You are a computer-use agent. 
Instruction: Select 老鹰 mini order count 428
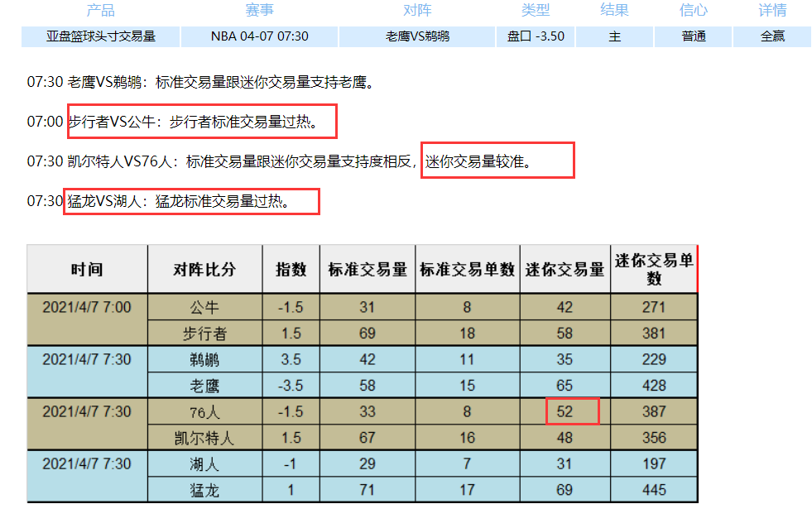coord(654,386)
